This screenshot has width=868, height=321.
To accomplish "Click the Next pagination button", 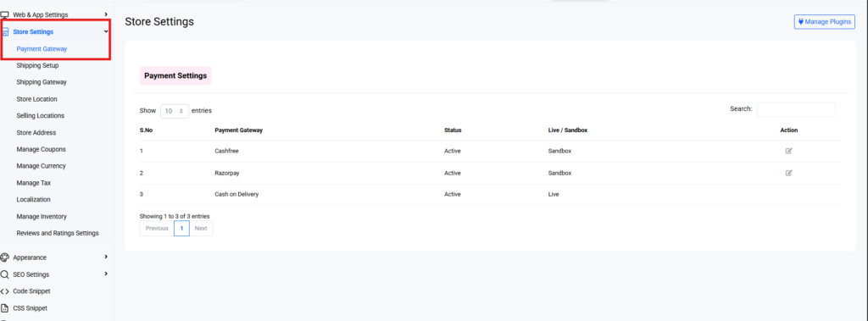I will pos(201,228).
